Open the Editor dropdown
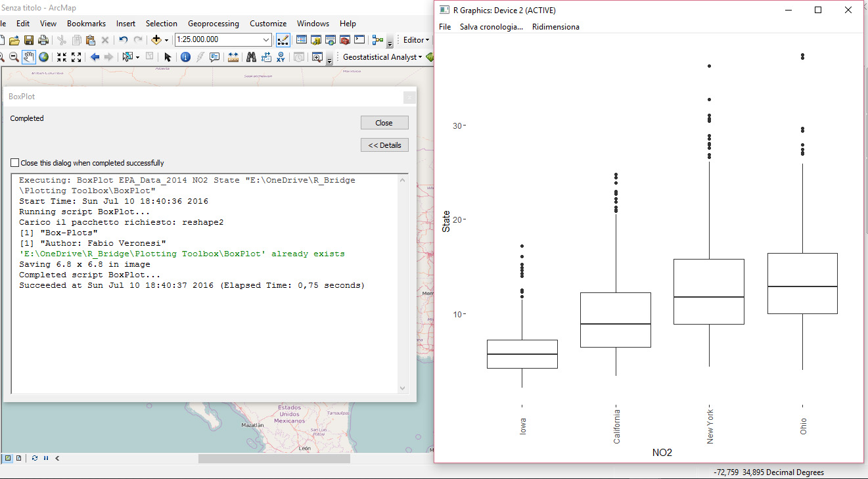 (415, 39)
